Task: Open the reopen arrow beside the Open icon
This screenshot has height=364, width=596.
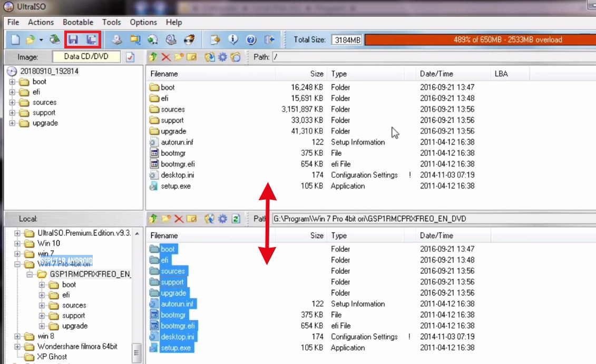Action: pyautogui.click(x=41, y=40)
